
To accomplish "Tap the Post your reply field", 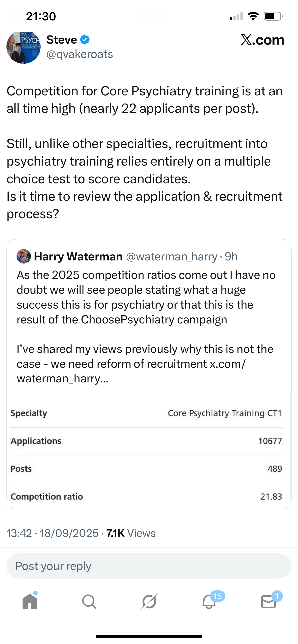I will 149,566.
